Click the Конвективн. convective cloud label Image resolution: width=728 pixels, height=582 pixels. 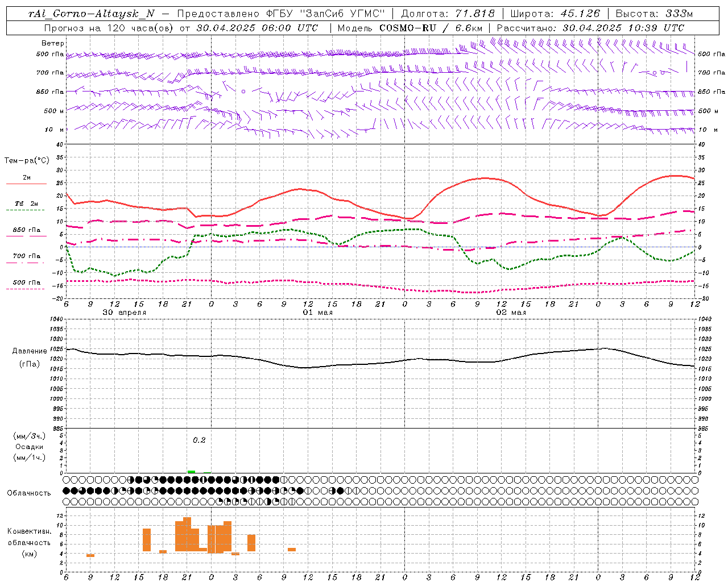29,531
